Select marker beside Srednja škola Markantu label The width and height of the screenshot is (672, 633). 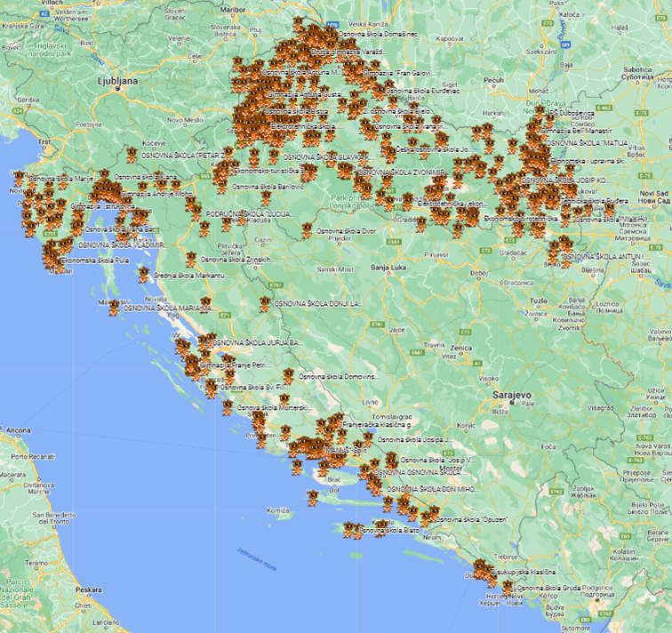pyautogui.click(x=144, y=275)
